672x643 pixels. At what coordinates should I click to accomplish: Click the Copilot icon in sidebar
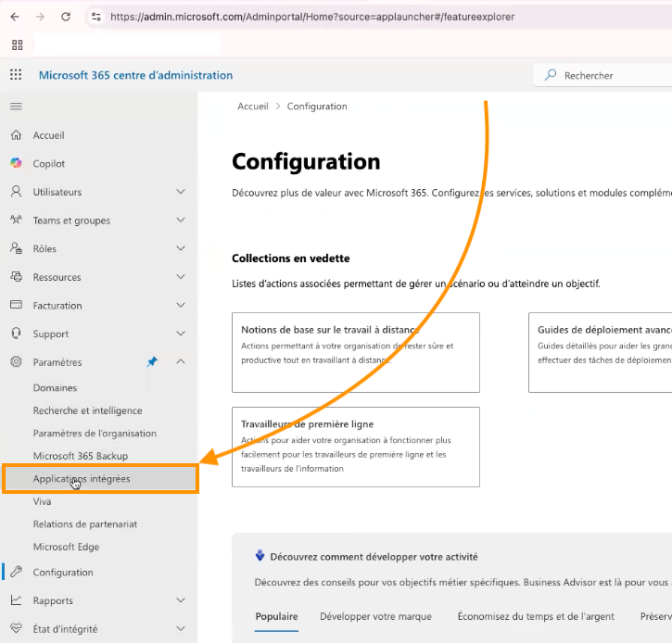click(x=16, y=164)
